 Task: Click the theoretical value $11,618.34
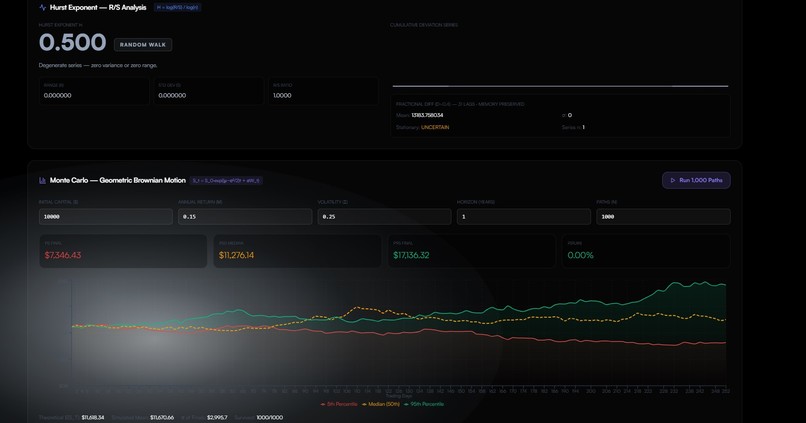coord(93,418)
